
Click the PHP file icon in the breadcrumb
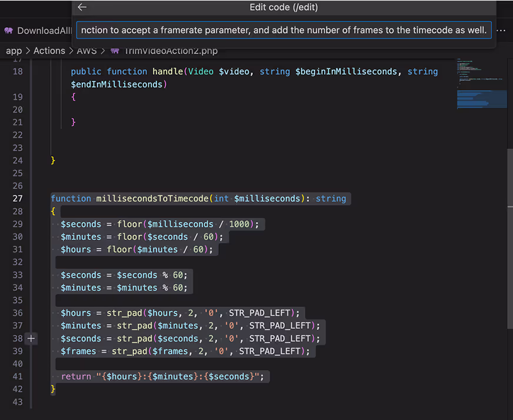pyautogui.click(x=115, y=51)
